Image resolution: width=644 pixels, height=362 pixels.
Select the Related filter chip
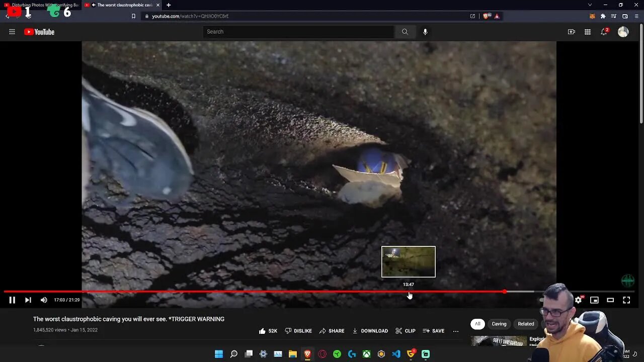526,324
